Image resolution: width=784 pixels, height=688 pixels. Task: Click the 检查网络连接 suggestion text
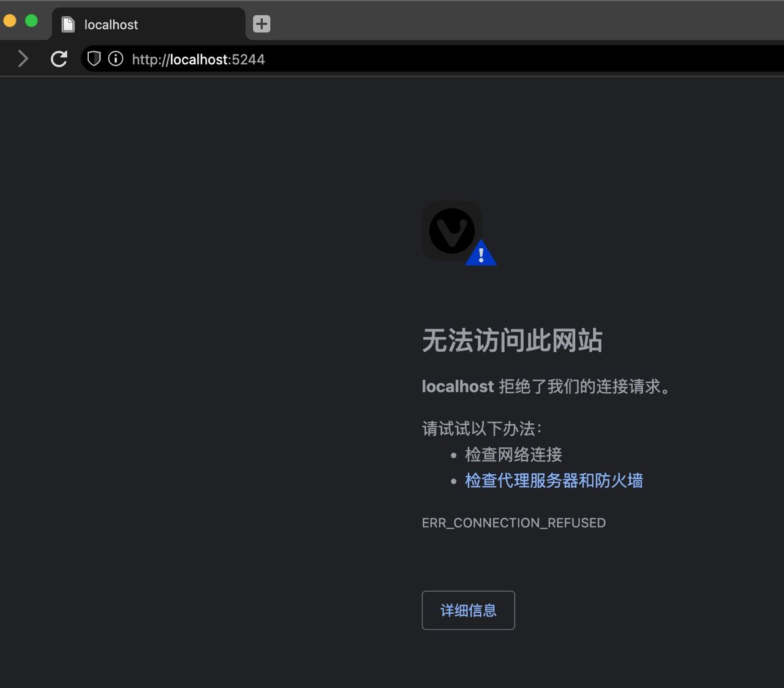click(x=513, y=455)
